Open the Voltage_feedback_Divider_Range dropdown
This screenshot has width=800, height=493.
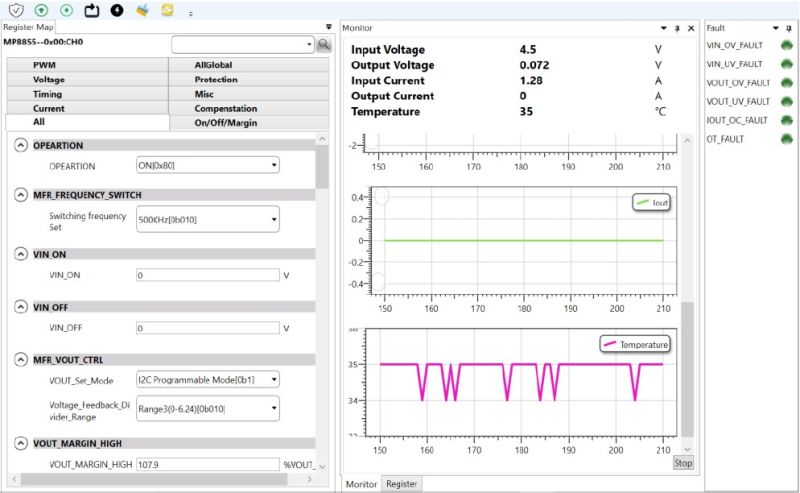pyautogui.click(x=208, y=408)
